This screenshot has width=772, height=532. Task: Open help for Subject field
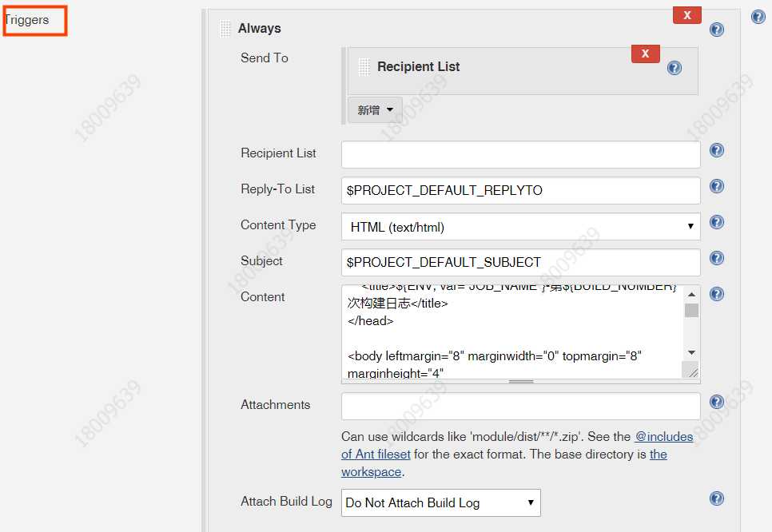716,258
